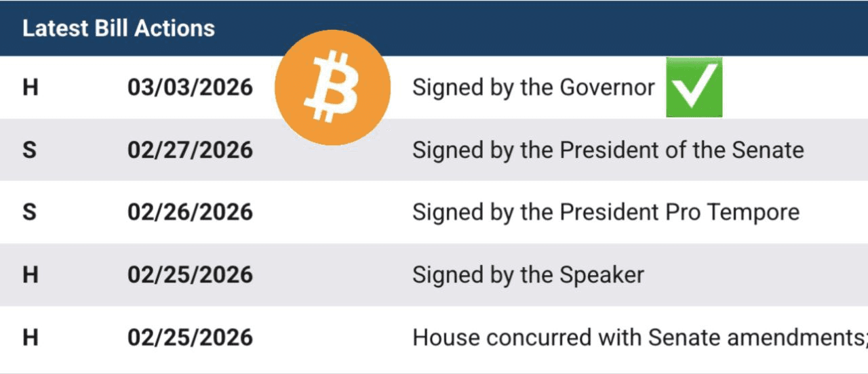The height and width of the screenshot is (374, 868).
Task: Click the date 02/27/2026
Action: click(x=190, y=150)
